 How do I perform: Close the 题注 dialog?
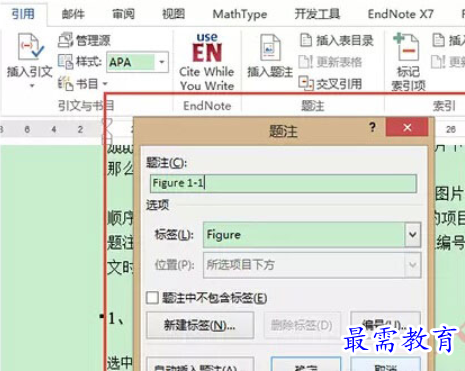407,127
